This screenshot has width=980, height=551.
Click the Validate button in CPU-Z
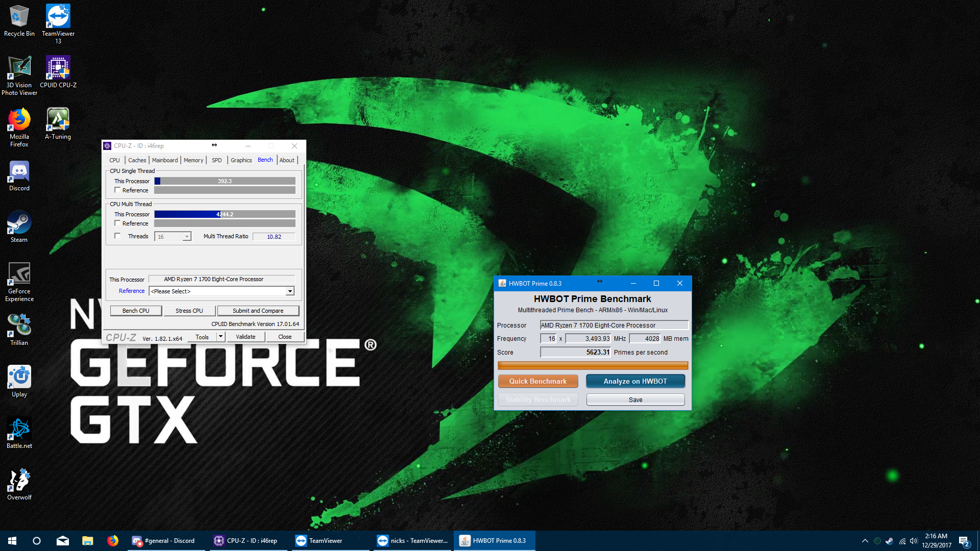tap(246, 337)
